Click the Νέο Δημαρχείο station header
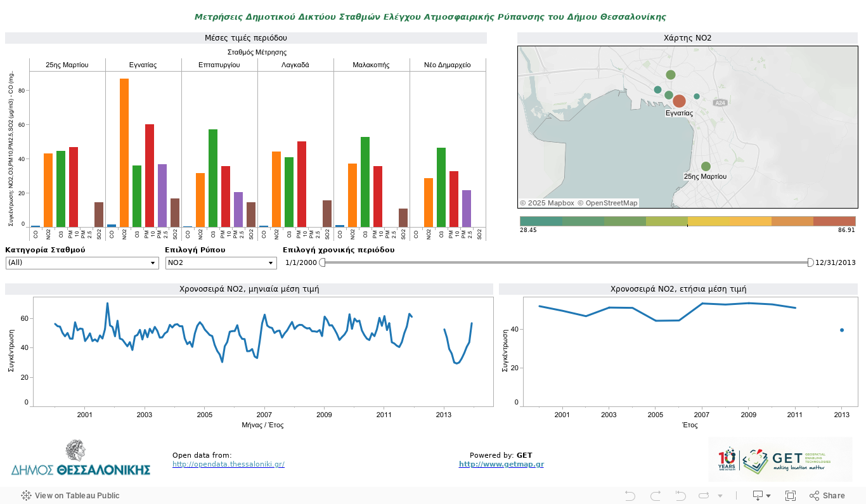The width and height of the screenshot is (866, 504). (448, 65)
